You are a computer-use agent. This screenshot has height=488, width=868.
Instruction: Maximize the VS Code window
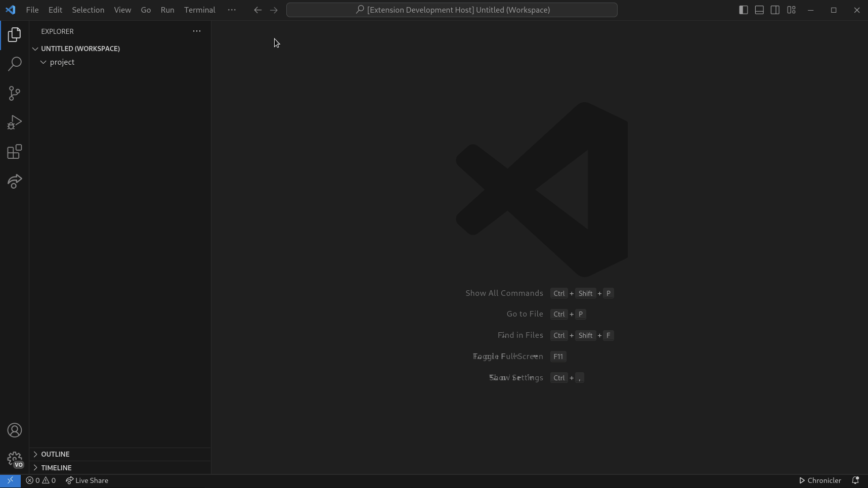point(834,10)
